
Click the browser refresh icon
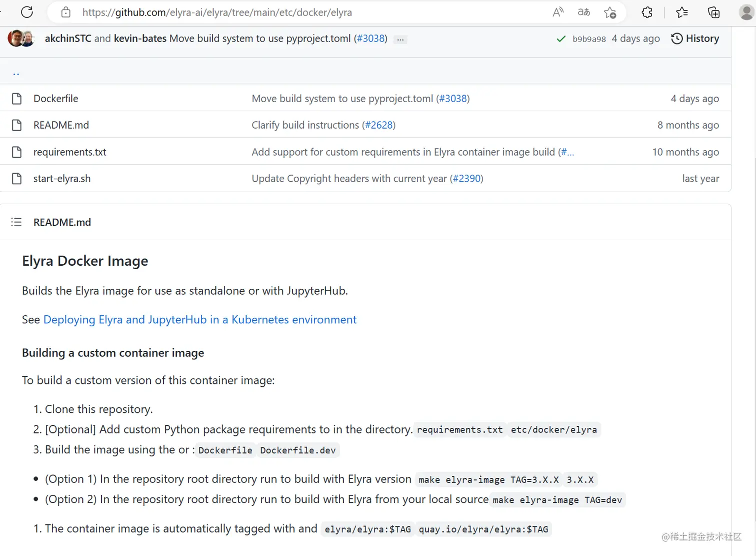pos(27,12)
